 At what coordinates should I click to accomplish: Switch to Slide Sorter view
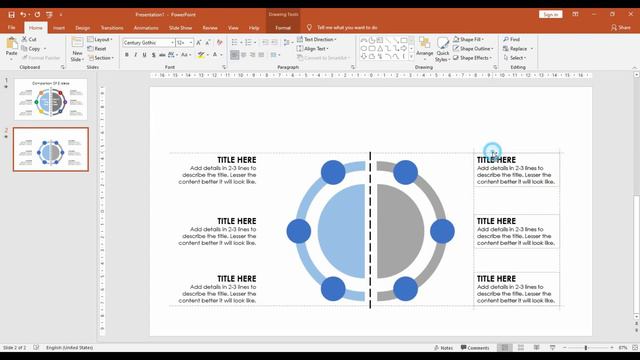pyautogui.click(x=521, y=347)
